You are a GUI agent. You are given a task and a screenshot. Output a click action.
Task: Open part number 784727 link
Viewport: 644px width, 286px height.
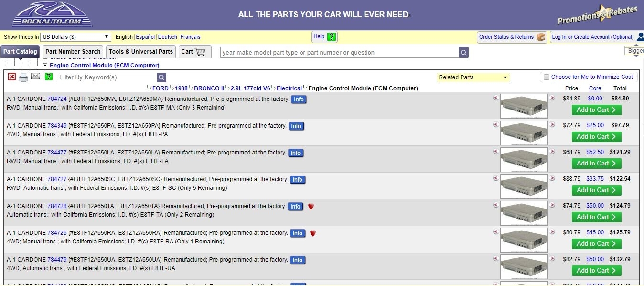point(57,179)
